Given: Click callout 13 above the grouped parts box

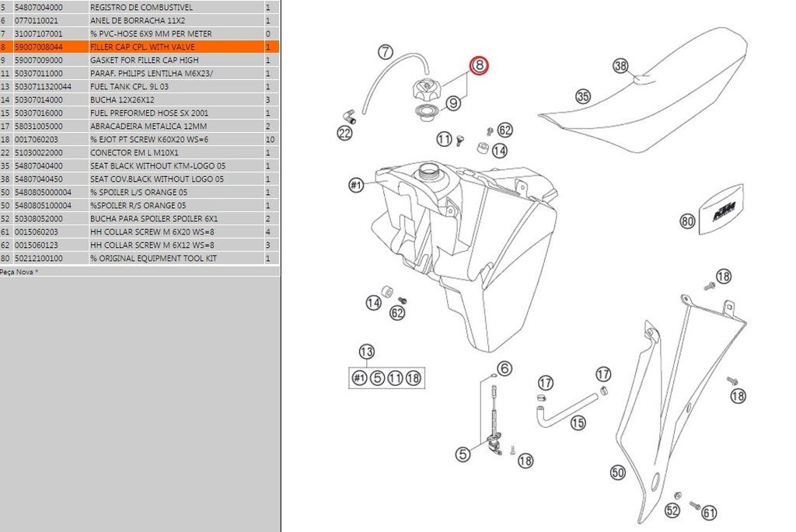Looking at the screenshot, I should coord(366,351).
